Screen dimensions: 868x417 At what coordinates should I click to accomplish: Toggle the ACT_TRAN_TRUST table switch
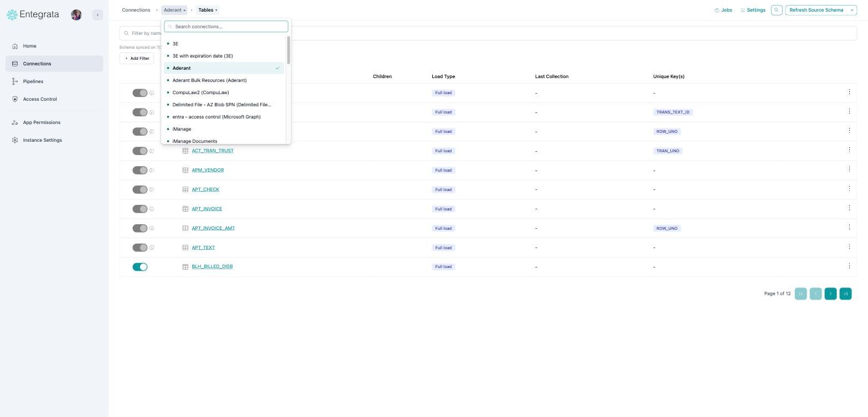(140, 151)
